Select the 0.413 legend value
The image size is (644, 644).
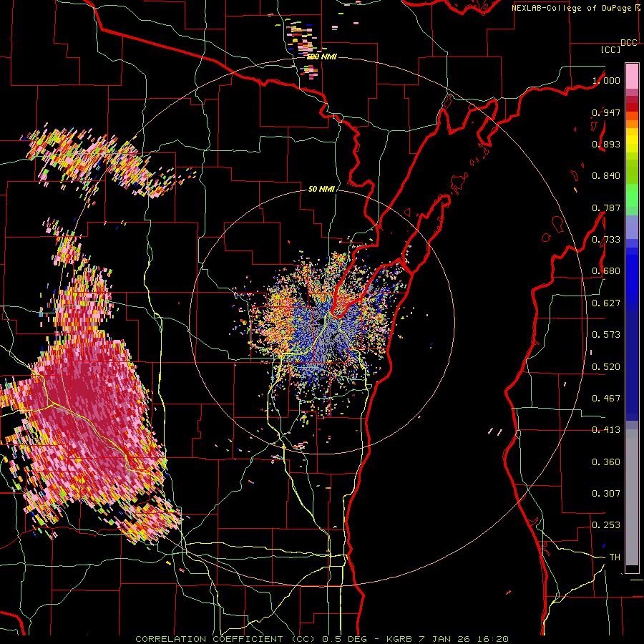(x=606, y=430)
